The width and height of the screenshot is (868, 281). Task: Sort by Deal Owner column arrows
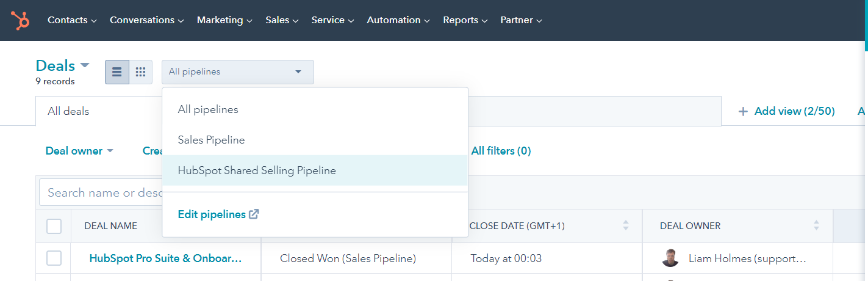[816, 225]
